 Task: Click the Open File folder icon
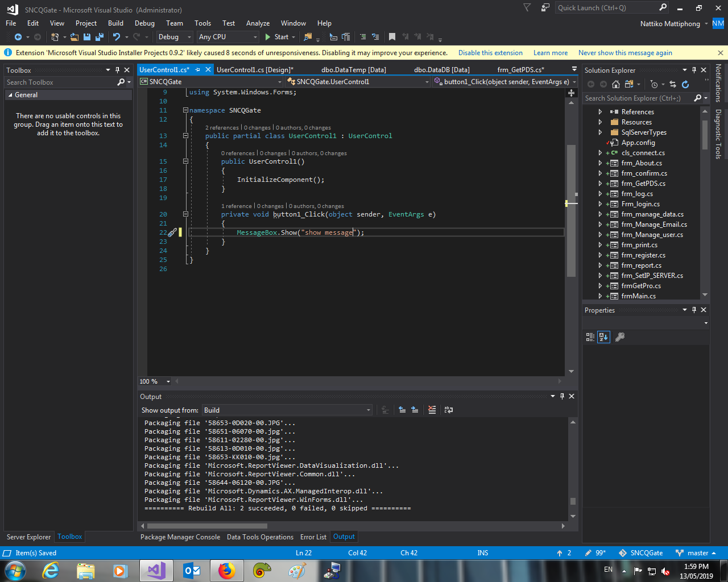75,37
